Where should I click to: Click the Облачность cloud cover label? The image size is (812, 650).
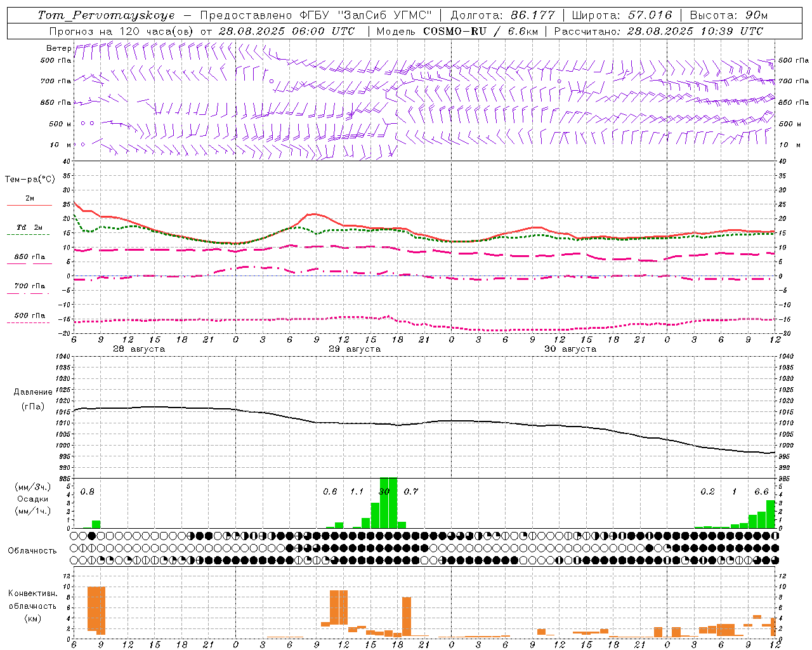click(32, 551)
